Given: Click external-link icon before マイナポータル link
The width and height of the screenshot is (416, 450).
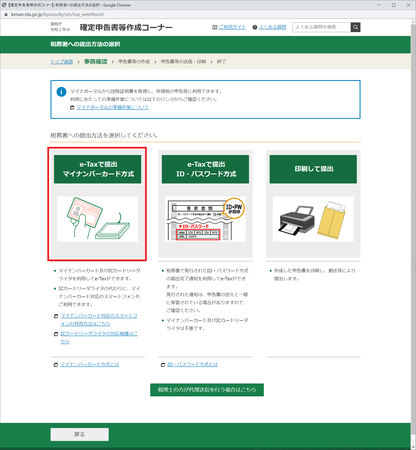Looking at the screenshot, I should [72, 108].
